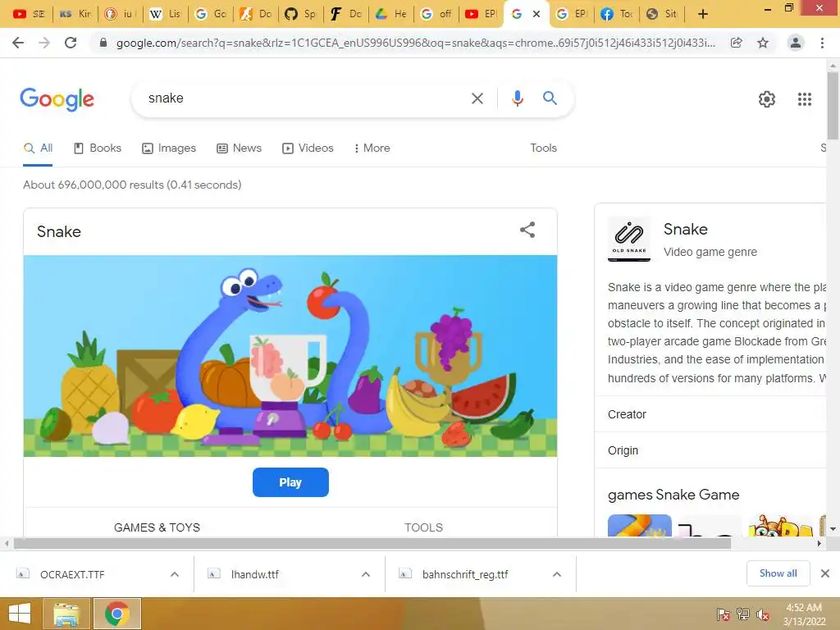Switch to the Books tab

(98, 148)
